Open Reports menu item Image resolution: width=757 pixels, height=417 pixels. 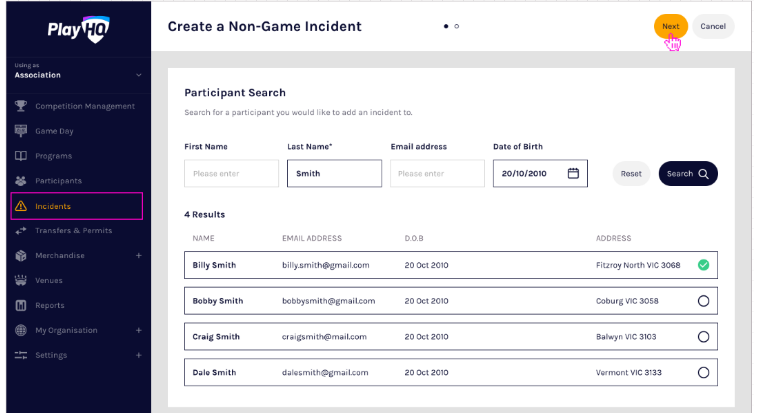[x=50, y=305]
